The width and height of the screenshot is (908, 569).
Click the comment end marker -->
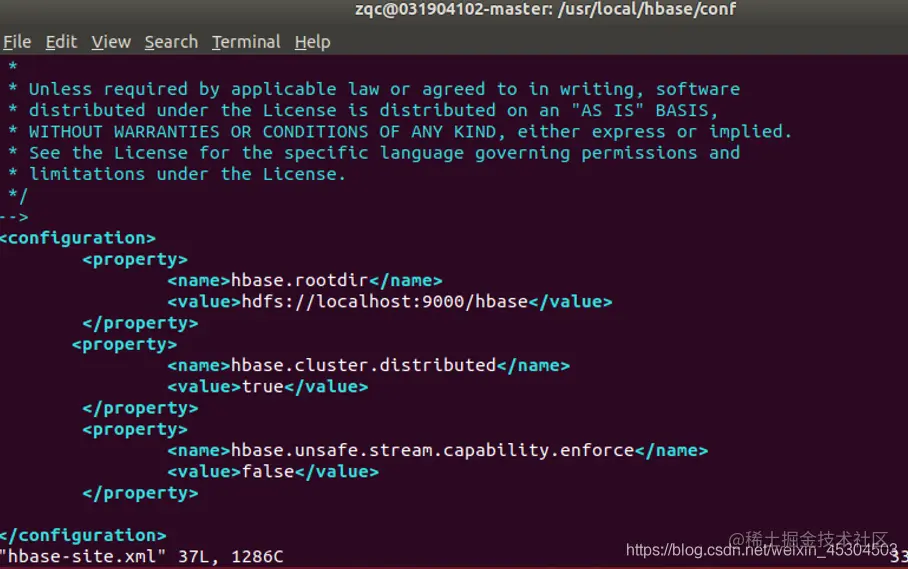[x=14, y=217]
